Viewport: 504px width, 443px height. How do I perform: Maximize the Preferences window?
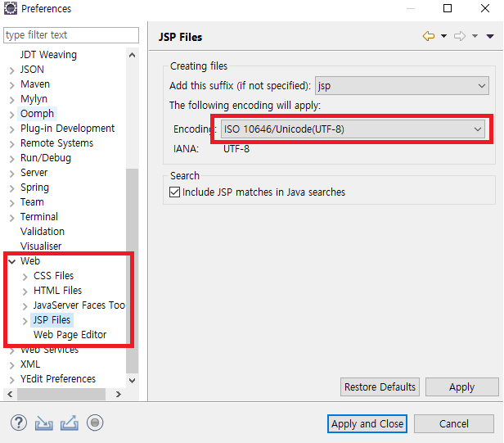448,8
